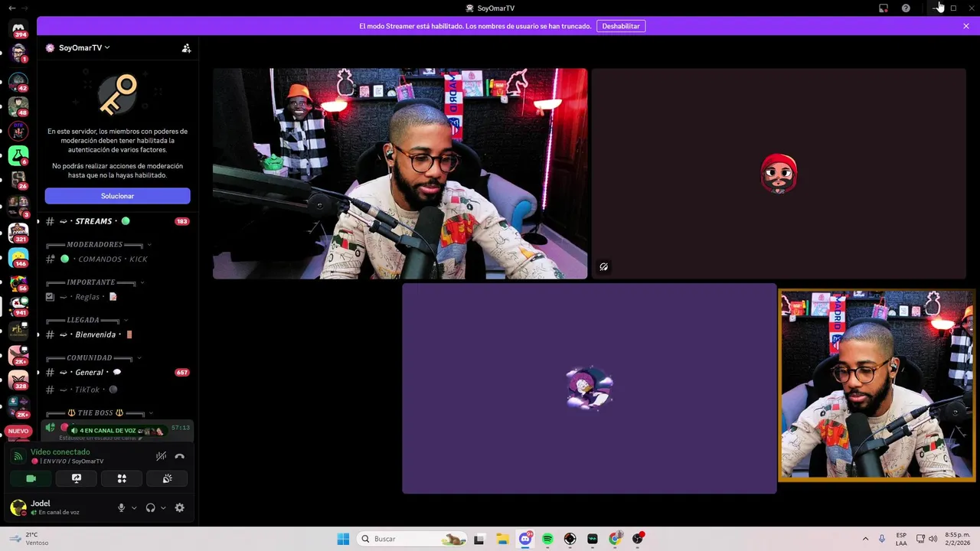The width and height of the screenshot is (980, 551).
Task: Click the Video conectado status text
Action: pos(60,452)
